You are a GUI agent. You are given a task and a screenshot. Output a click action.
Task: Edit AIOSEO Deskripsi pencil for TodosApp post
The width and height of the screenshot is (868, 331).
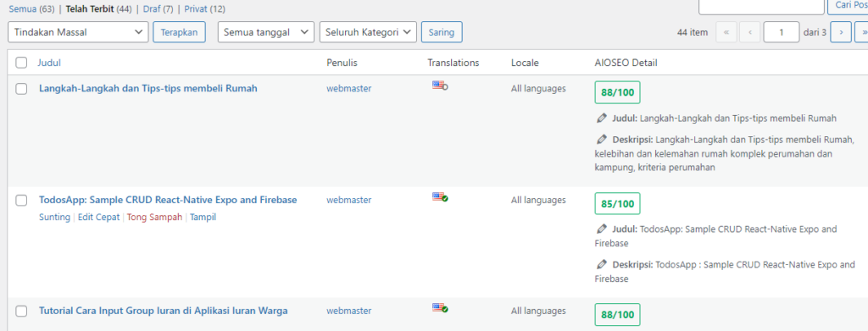[x=602, y=265]
